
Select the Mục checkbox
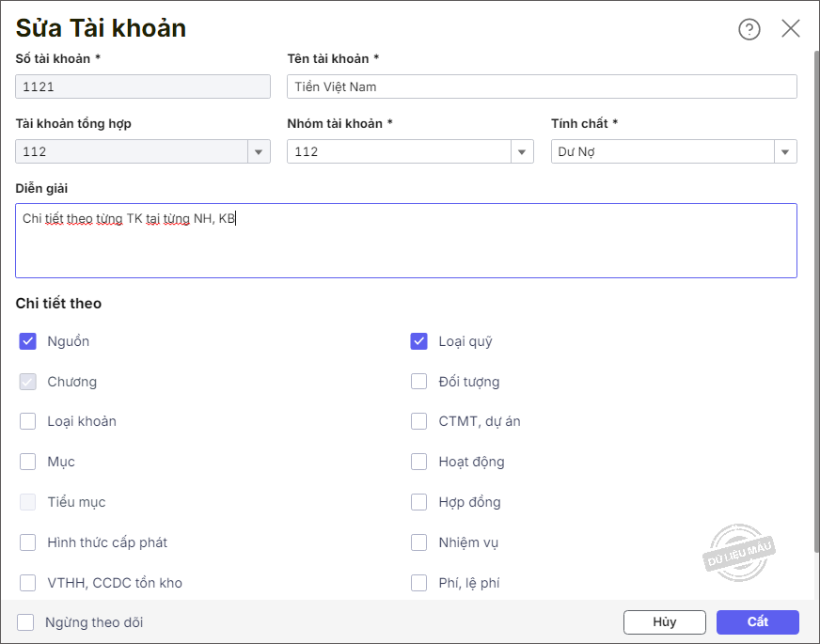[28, 462]
